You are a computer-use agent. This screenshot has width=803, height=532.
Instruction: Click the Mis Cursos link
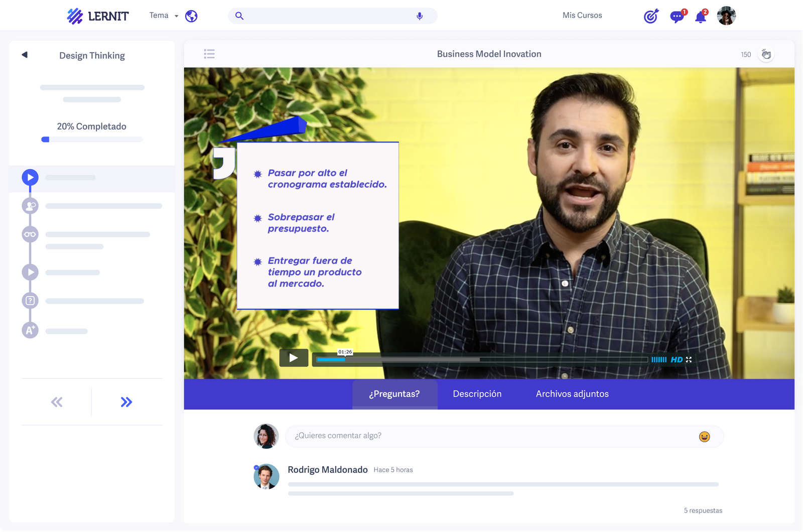(x=582, y=15)
